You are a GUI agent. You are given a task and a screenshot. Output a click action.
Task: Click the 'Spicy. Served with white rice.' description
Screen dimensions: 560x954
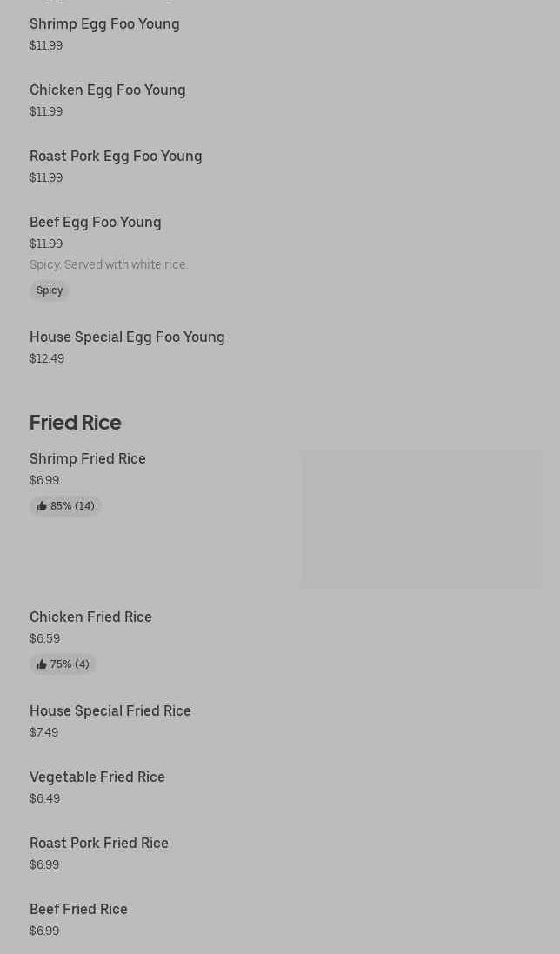pyautogui.click(x=109, y=264)
